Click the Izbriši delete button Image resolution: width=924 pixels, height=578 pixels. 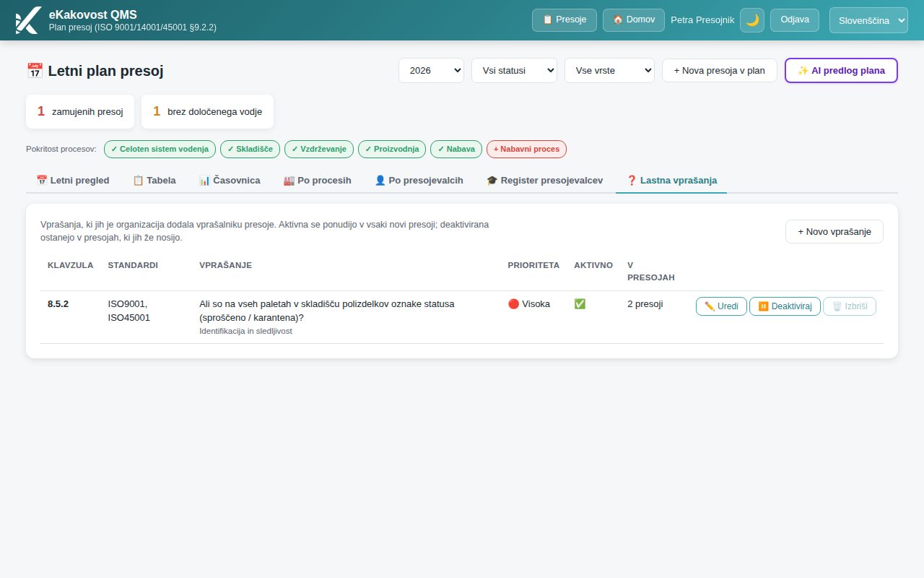click(x=850, y=306)
